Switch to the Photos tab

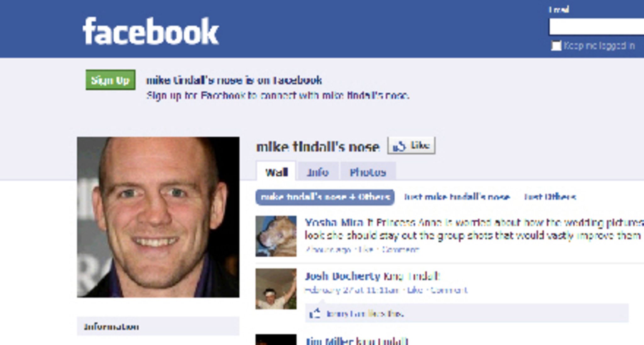(368, 172)
